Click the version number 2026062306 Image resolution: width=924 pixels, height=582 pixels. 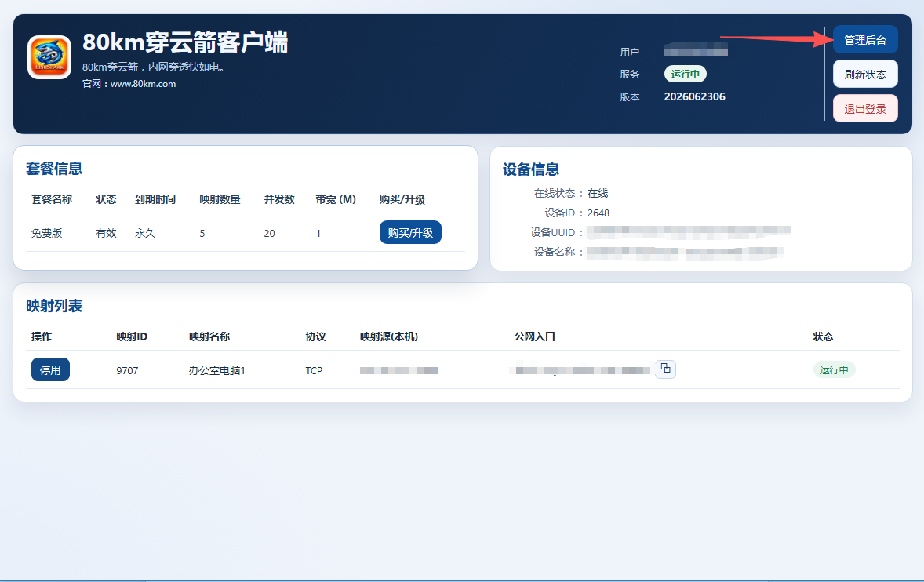click(x=695, y=96)
